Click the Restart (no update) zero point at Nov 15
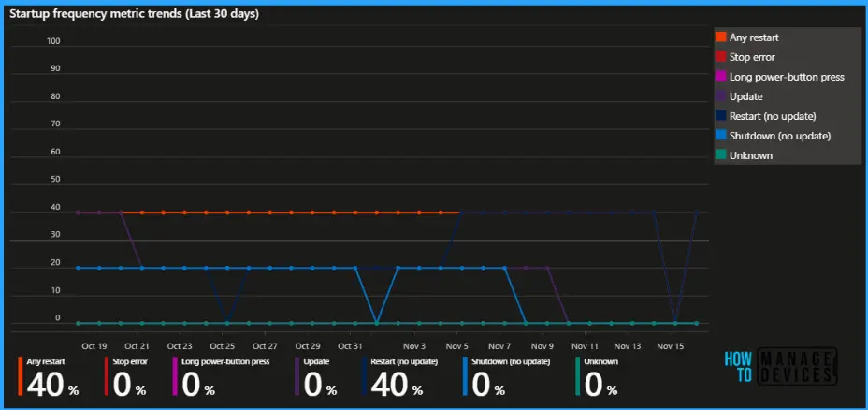Screen dimensions: 868x410 click(x=674, y=323)
